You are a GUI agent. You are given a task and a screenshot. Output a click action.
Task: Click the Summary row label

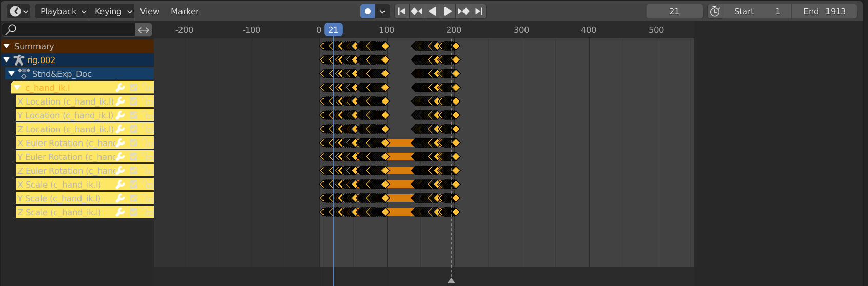pos(34,46)
